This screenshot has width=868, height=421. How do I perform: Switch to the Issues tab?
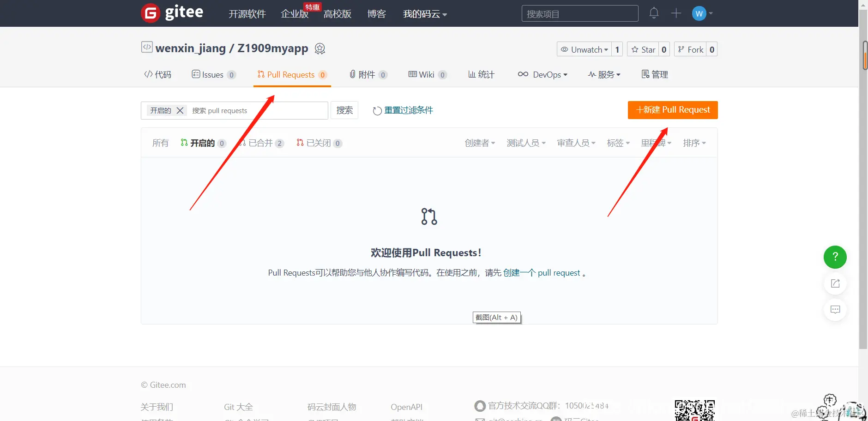click(x=213, y=74)
